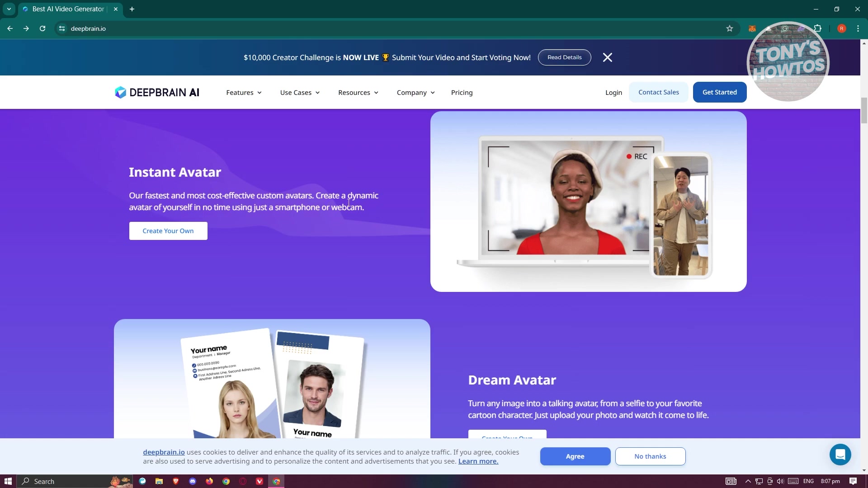Click the Dream Avatar heading

click(512, 380)
